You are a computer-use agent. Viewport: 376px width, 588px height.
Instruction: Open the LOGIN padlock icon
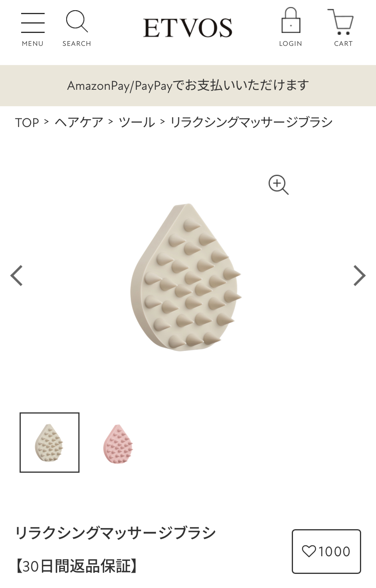point(291,20)
